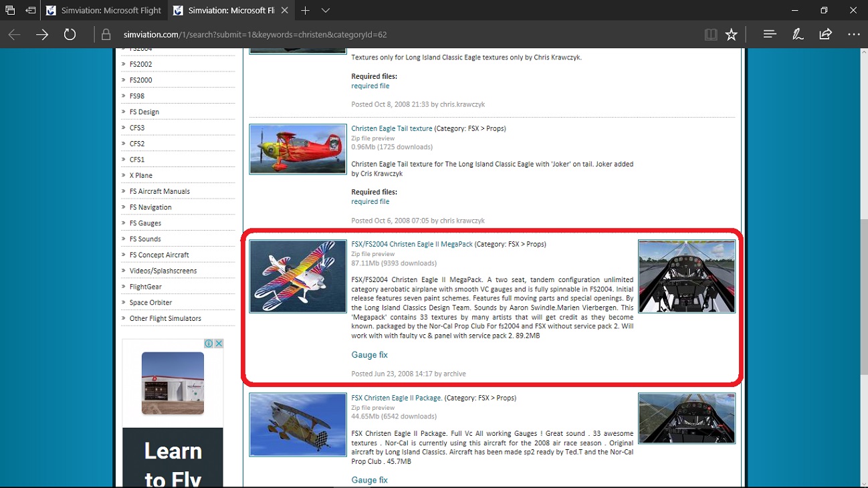Open FS Concept Aircraft category
Image resolution: width=868 pixels, height=488 pixels.
159,255
